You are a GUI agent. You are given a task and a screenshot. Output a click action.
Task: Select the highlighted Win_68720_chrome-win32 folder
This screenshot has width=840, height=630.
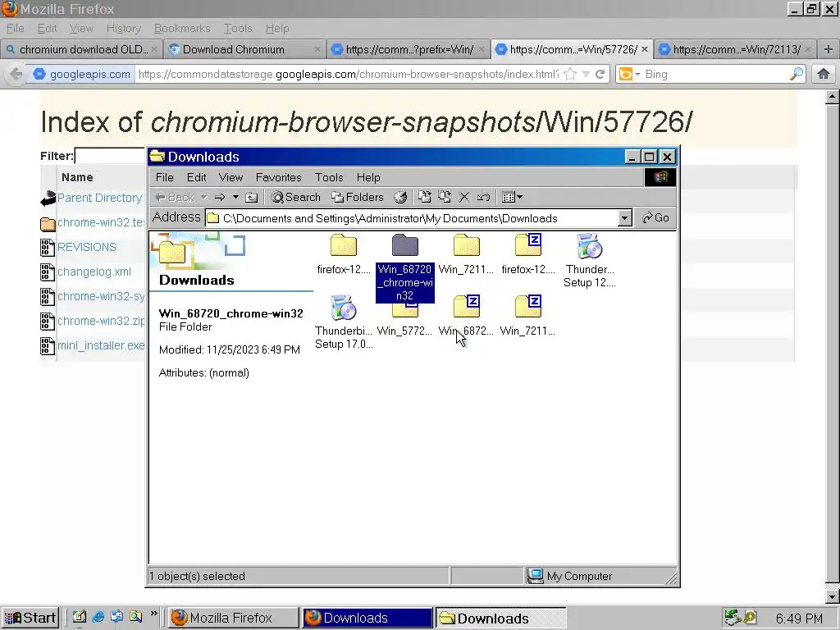click(404, 244)
